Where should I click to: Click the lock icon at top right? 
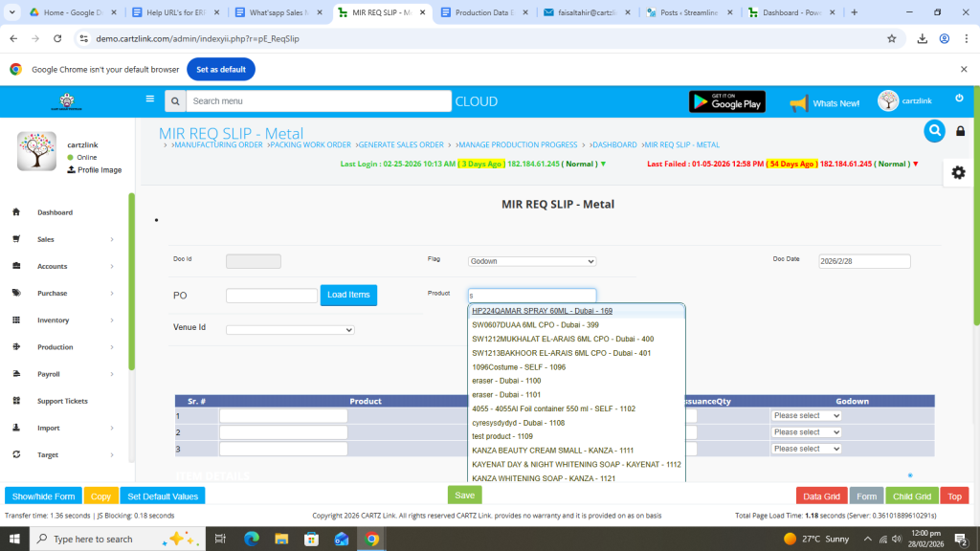point(960,132)
